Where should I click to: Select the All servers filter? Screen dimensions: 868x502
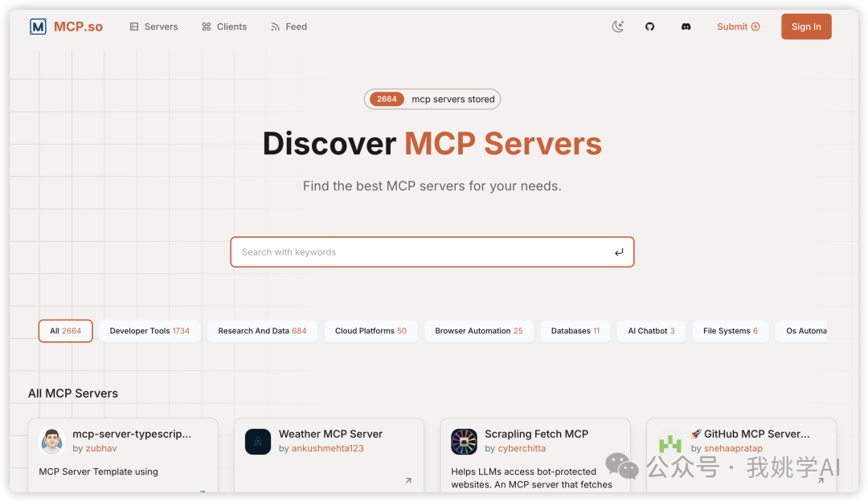coord(65,330)
